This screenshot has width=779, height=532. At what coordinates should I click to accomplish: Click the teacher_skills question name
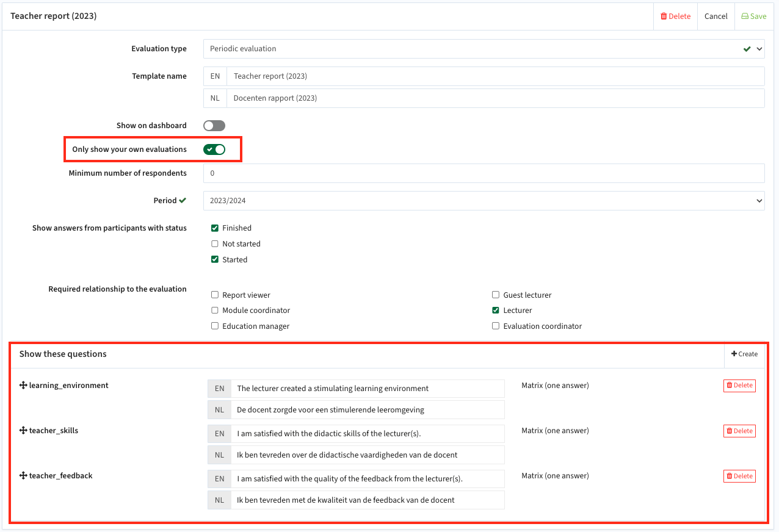coord(54,431)
